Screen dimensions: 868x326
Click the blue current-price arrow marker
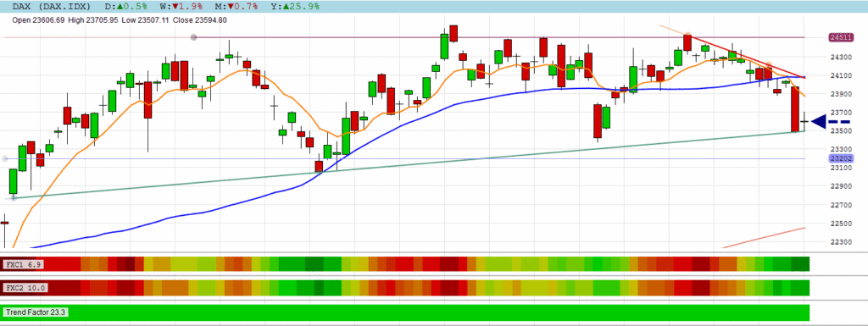pyautogui.click(x=831, y=122)
